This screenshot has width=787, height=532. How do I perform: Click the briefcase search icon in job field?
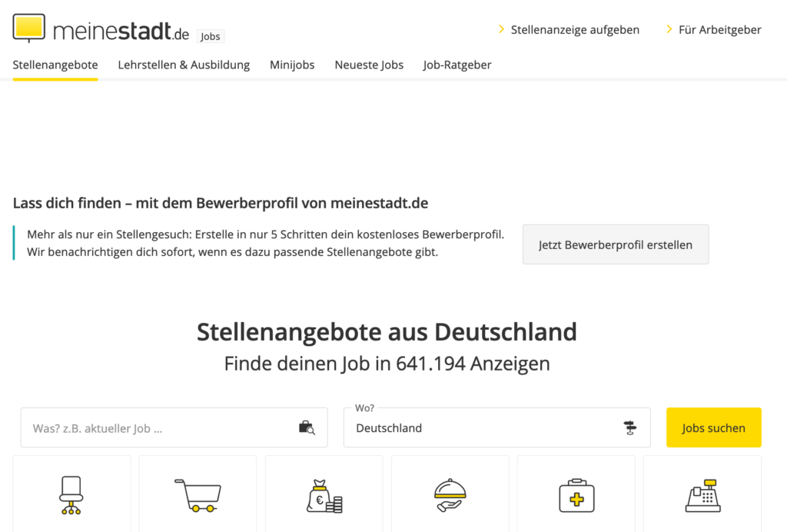306,427
